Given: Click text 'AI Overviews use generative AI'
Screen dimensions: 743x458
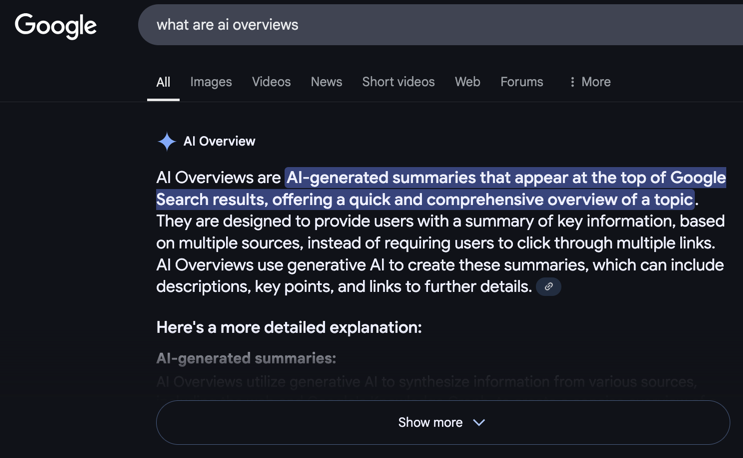Looking at the screenshot, I should 271,265.
